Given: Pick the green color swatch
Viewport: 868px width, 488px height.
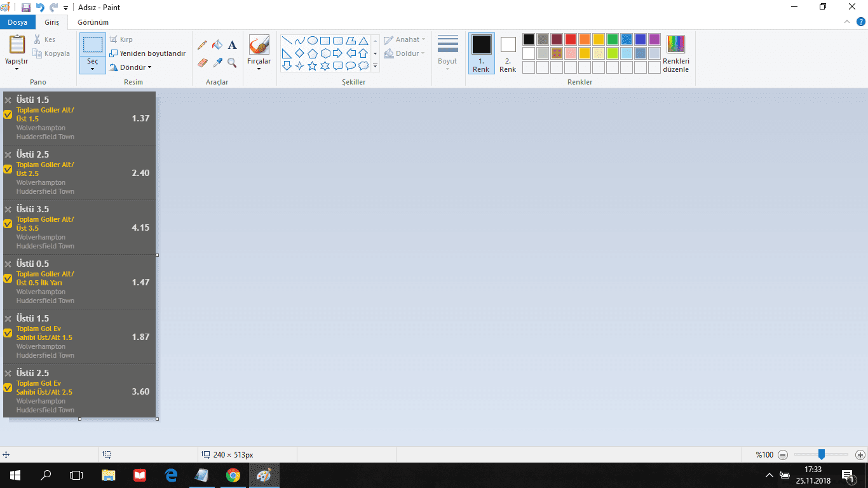Looking at the screenshot, I should (x=613, y=39).
